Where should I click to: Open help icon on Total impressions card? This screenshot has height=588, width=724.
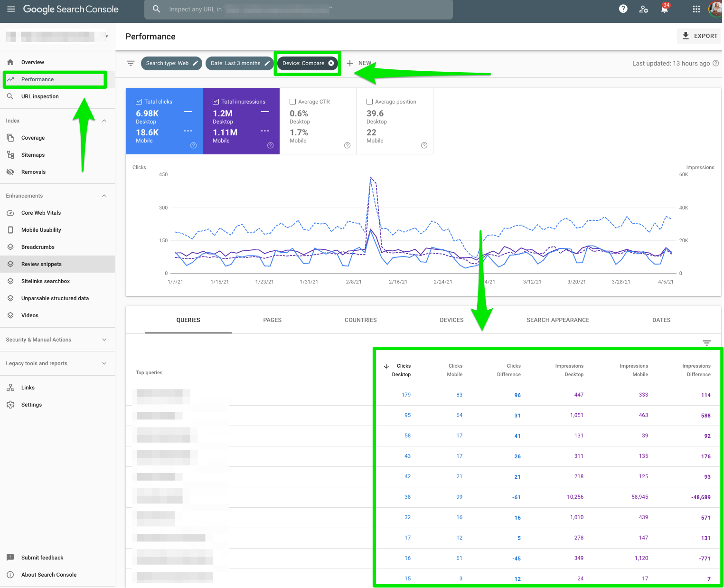pyautogui.click(x=270, y=145)
